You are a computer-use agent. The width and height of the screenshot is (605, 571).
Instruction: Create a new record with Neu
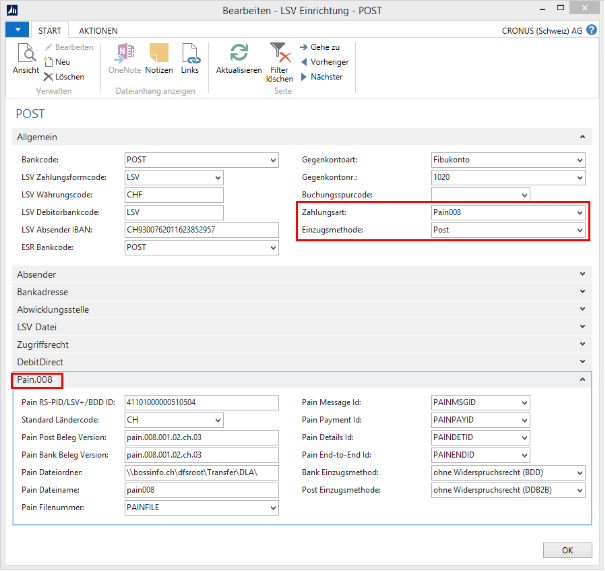click(x=62, y=62)
